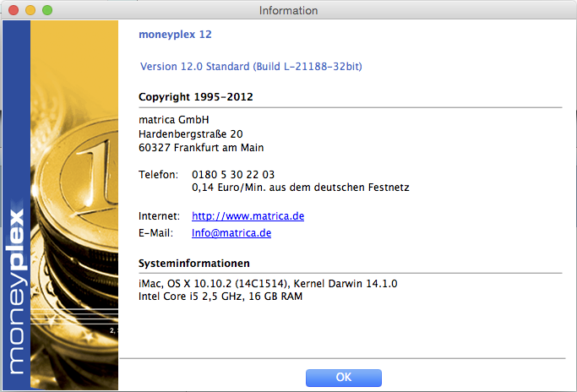Screen dimensions: 577x392
Task: Click the 'Internet:' label
Action: pyautogui.click(x=159, y=216)
